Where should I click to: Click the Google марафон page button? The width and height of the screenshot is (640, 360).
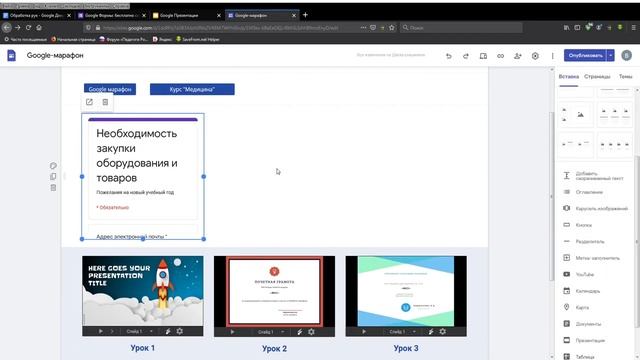coord(110,89)
